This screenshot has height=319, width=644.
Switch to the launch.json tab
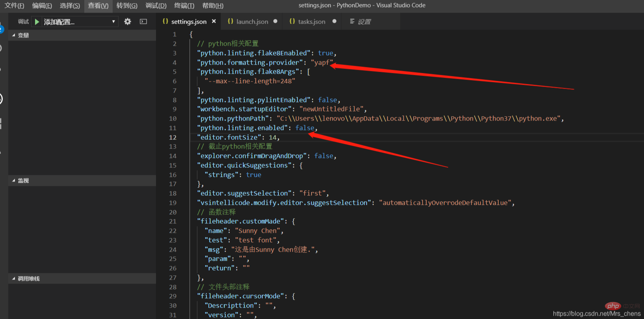252,22
